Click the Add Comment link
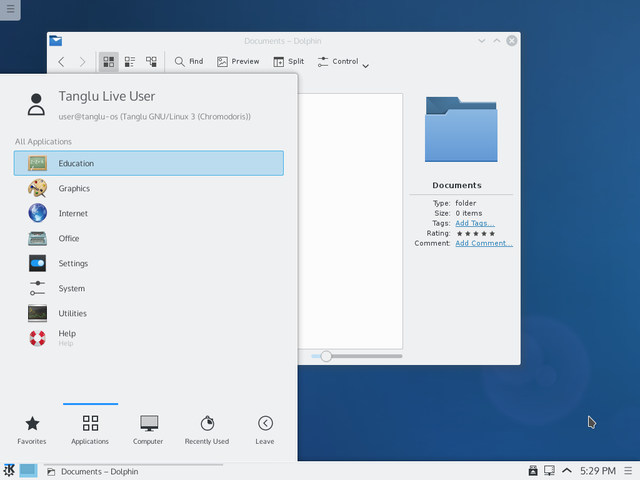Image resolution: width=640 pixels, height=480 pixels. [484, 243]
